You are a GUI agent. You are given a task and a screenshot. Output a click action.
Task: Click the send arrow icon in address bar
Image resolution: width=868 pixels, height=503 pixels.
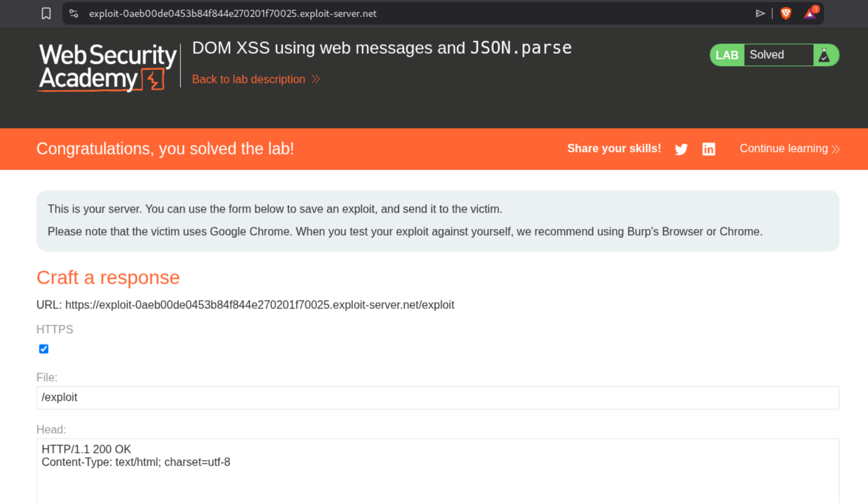click(x=760, y=14)
